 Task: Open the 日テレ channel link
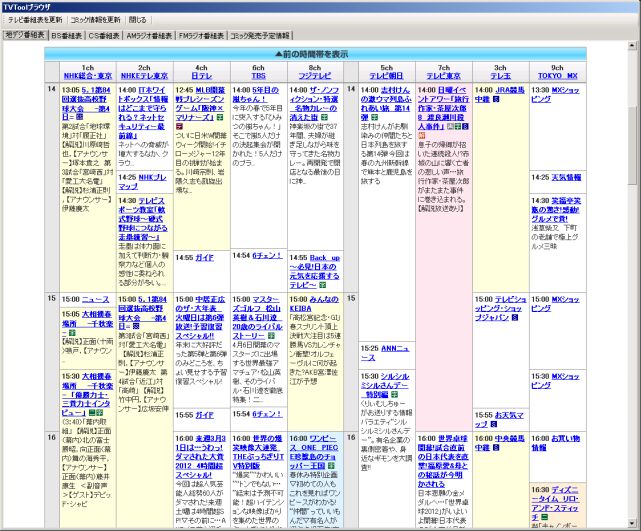202,76
